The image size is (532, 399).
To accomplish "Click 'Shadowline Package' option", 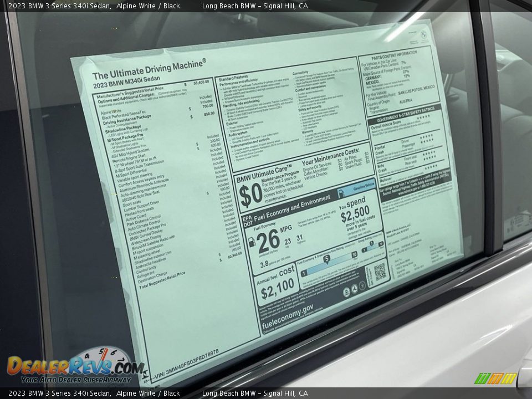I will coord(123,129).
